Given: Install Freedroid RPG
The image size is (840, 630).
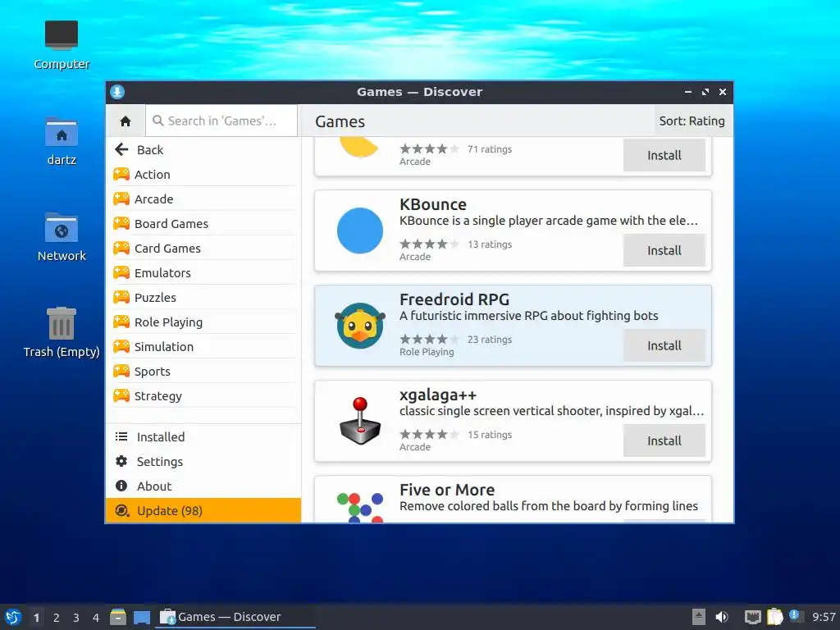Looking at the screenshot, I should tap(664, 345).
